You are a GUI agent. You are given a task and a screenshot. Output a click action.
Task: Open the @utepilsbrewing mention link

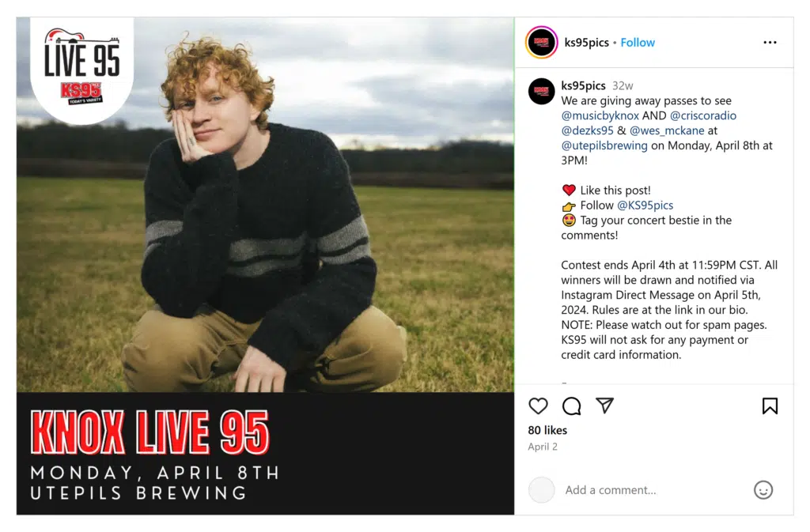604,145
